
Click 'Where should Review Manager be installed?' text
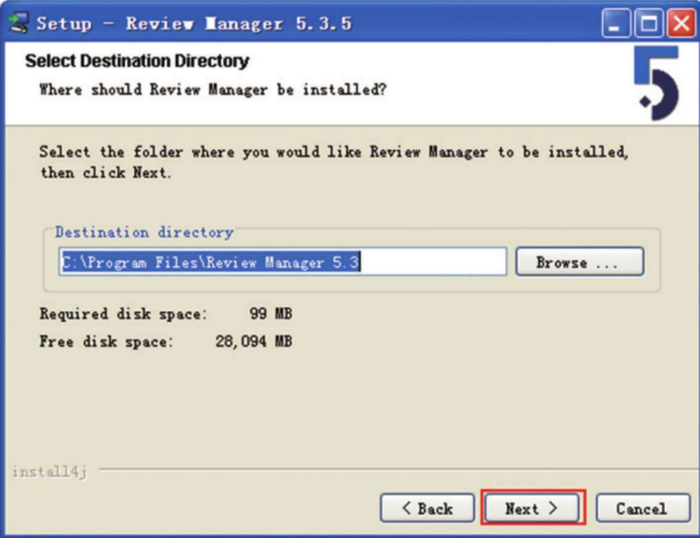coord(213,90)
